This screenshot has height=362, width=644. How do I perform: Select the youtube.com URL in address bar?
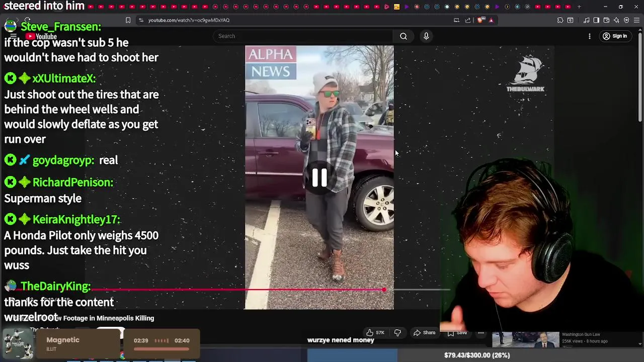click(x=189, y=20)
